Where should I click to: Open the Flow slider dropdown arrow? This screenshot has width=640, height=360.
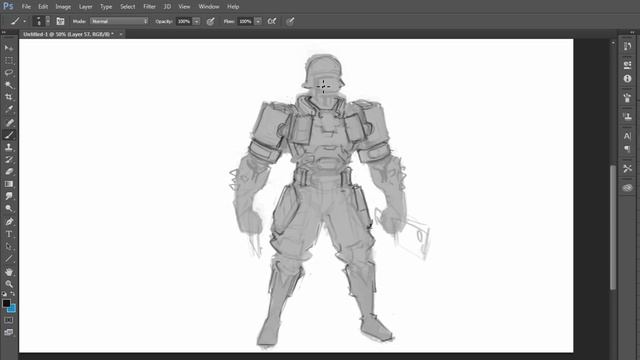pos(258,21)
